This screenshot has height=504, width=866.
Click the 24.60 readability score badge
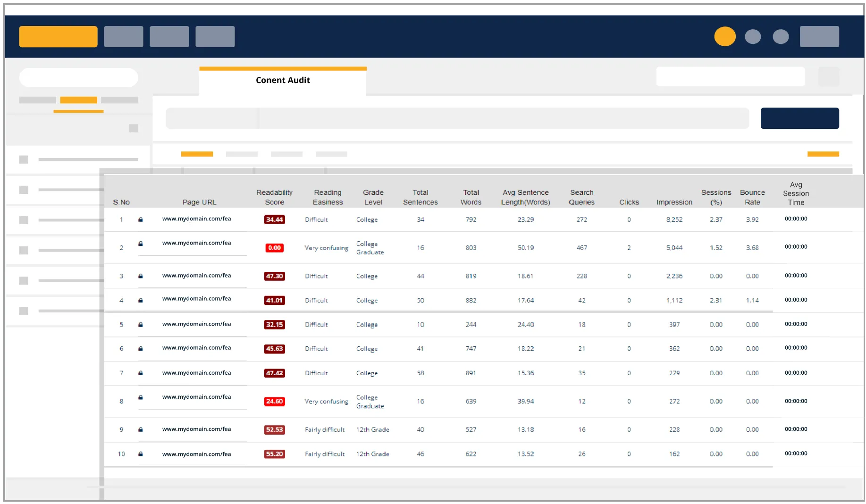coord(274,402)
